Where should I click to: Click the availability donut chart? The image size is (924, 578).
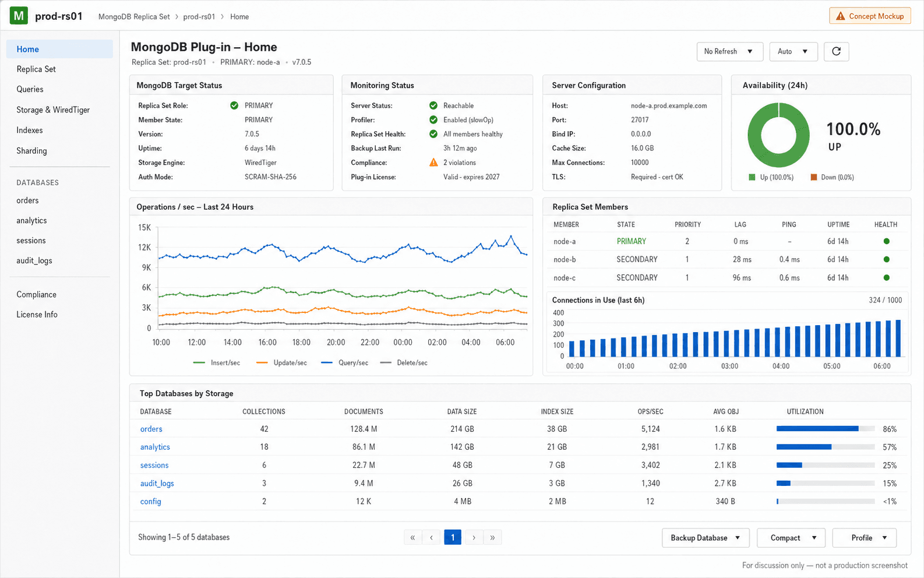778,135
